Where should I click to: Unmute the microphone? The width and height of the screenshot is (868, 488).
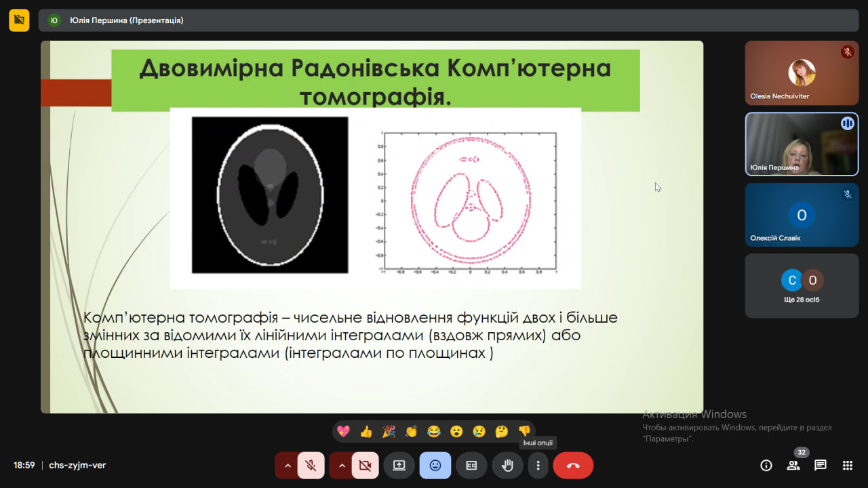click(x=311, y=466)
